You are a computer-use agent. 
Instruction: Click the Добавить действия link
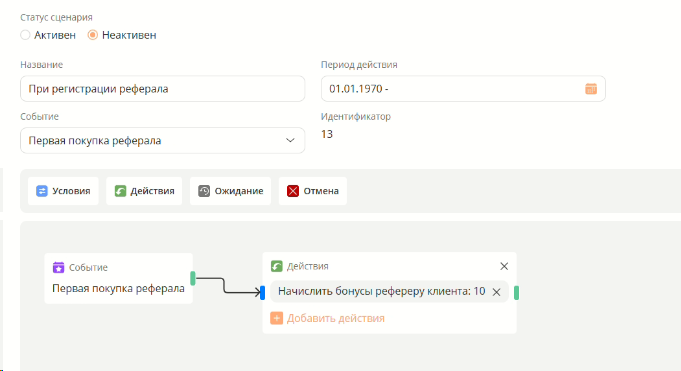tap(336, 318)
